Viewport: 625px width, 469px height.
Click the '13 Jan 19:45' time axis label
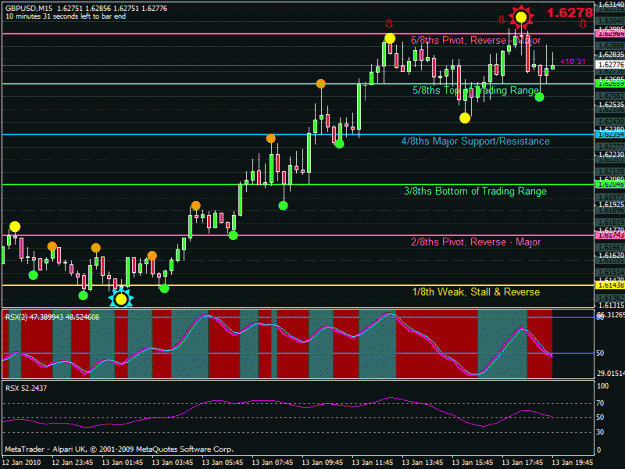[x=572, y=463]
